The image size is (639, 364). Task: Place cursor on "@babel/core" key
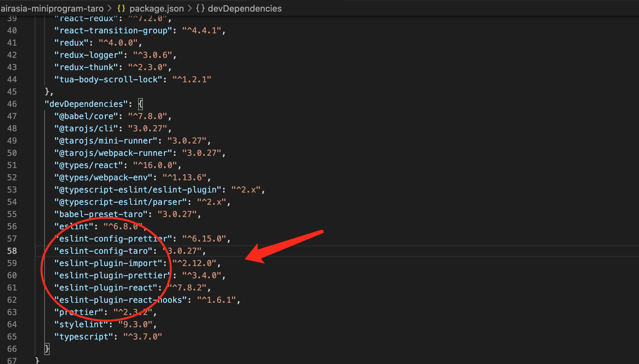(x=86, y=116)
